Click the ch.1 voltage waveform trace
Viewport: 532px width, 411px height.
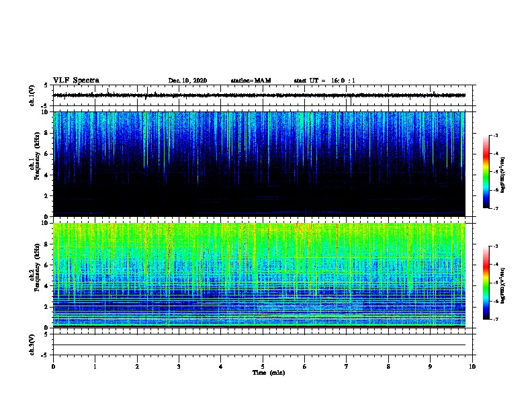click(x=259, y=95)
